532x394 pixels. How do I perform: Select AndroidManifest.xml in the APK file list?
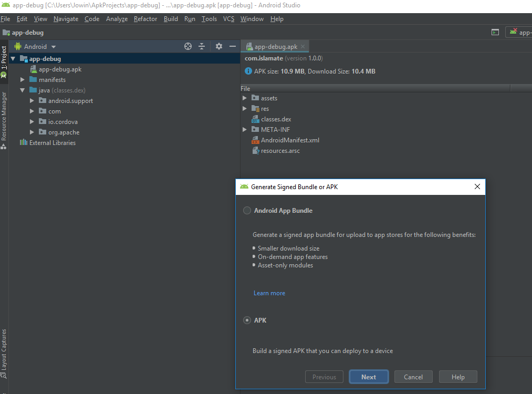click(x=290, y=140)
